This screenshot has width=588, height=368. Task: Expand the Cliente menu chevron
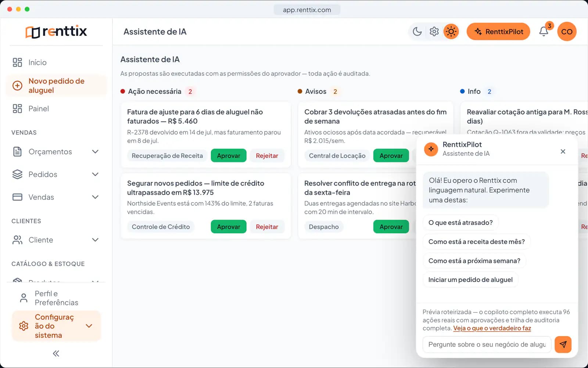click(x=95, y=240)
